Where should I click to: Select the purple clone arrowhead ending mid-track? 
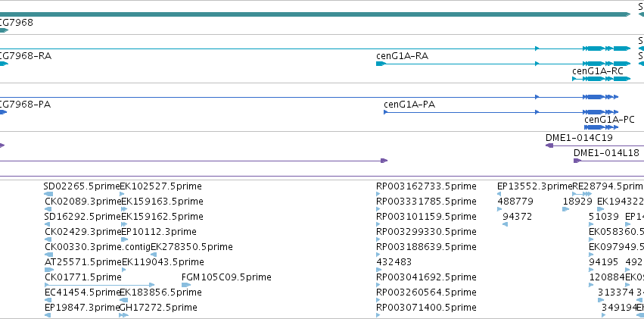point(384,161)
